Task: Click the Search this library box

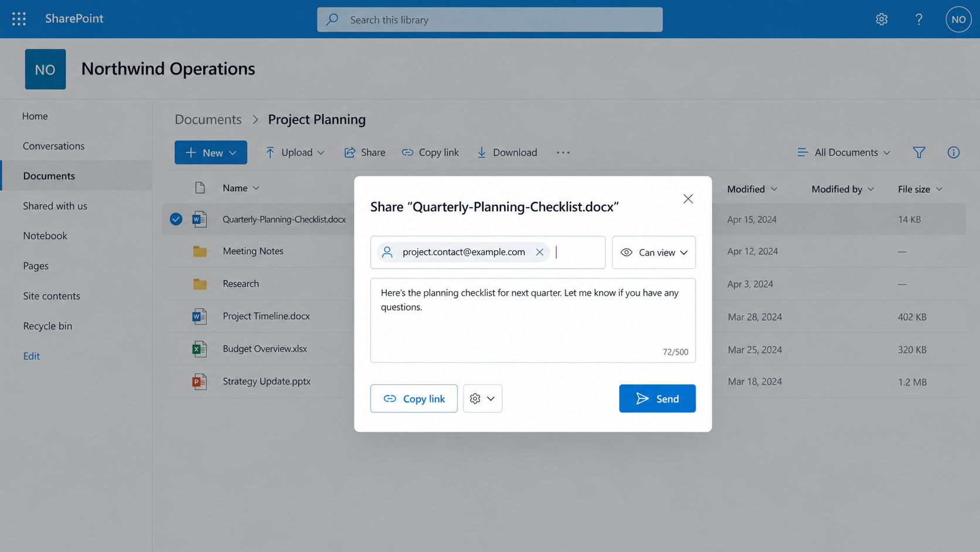Action: [490, 19]
